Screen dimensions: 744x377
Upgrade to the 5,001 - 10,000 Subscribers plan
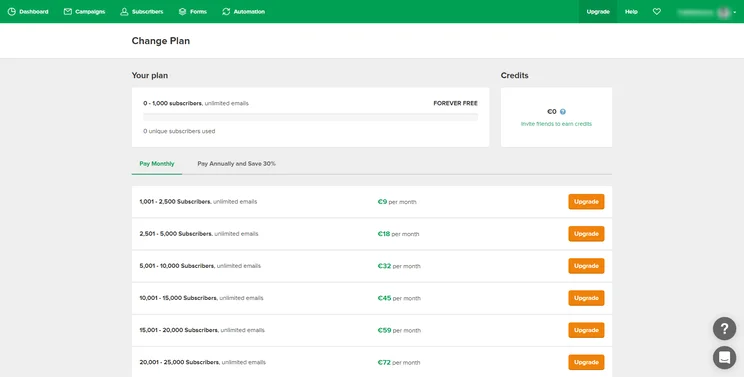[x=586, y=266]
